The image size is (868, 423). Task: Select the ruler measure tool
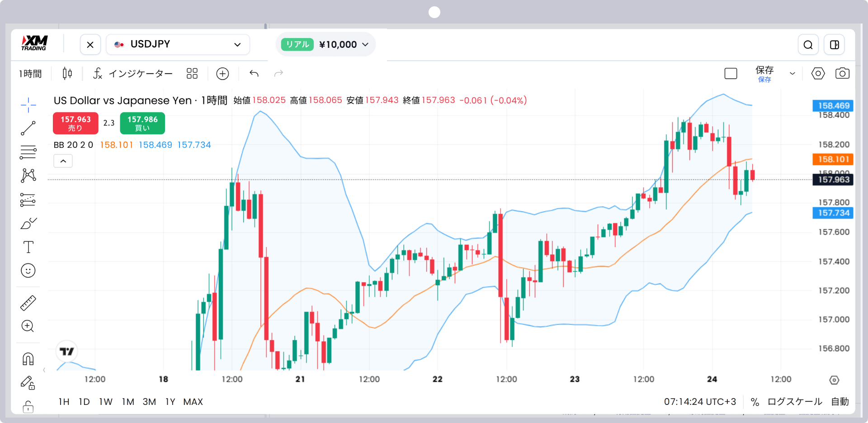28,303
